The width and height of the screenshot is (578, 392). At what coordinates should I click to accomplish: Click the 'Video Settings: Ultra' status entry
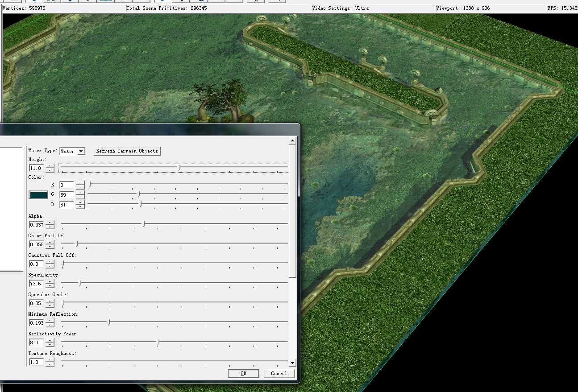tap(341, 8)
